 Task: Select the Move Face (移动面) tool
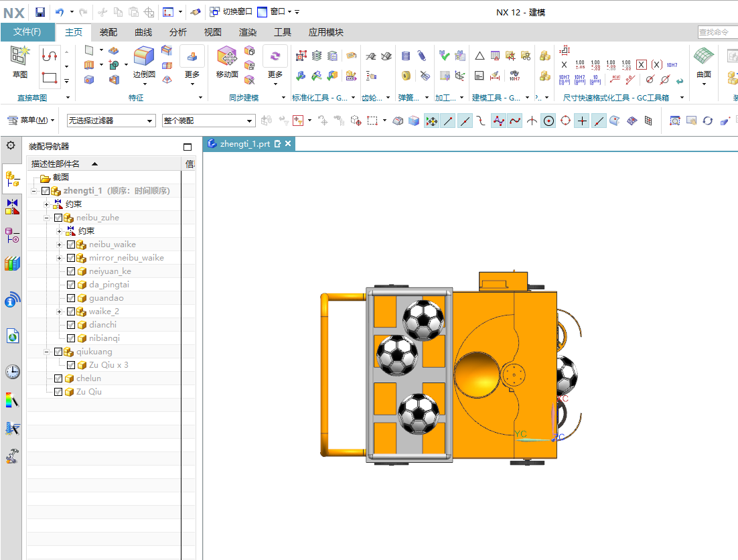227,62
